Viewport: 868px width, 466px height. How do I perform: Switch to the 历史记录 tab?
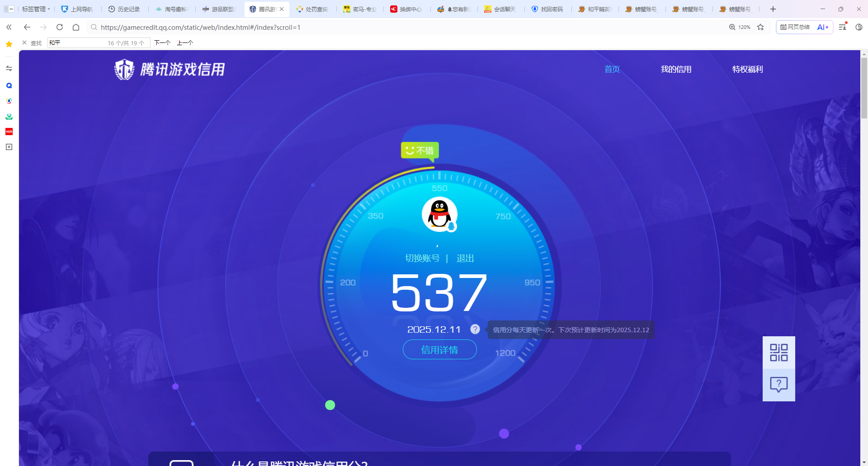click(x=124, y=9)
